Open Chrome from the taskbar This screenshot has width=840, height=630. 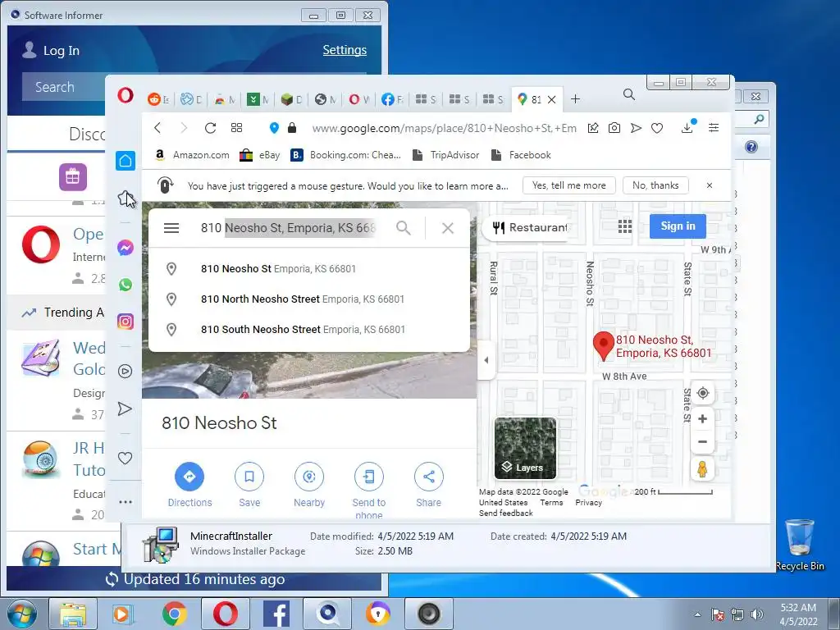[x=174, y=614]
